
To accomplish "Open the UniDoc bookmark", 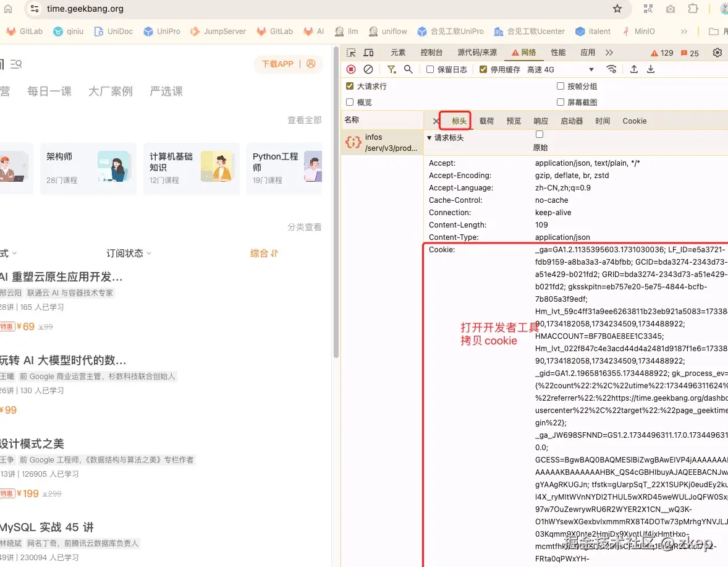I will coord(114,31).
